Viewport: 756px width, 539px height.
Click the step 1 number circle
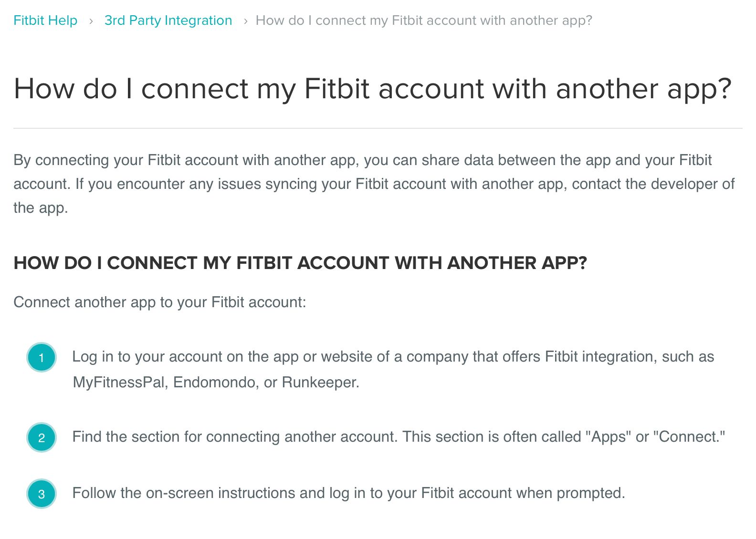tap(42, 357)
